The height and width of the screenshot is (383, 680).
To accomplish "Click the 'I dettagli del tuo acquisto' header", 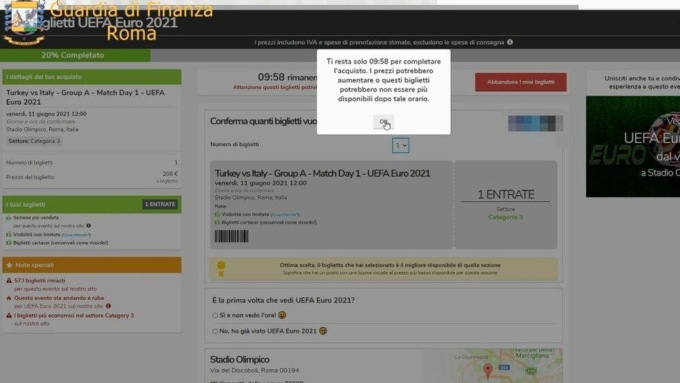I will click(x=92, y=77).
